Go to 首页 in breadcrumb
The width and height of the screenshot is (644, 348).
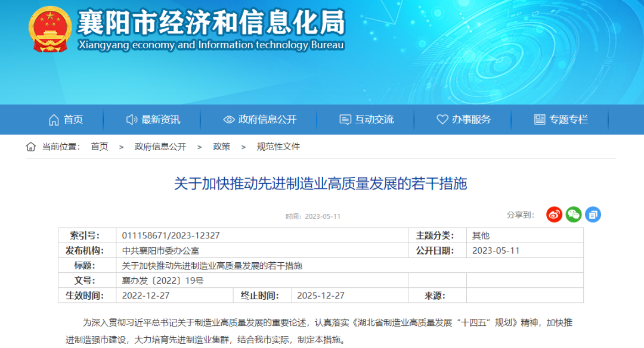pos(100,147)
